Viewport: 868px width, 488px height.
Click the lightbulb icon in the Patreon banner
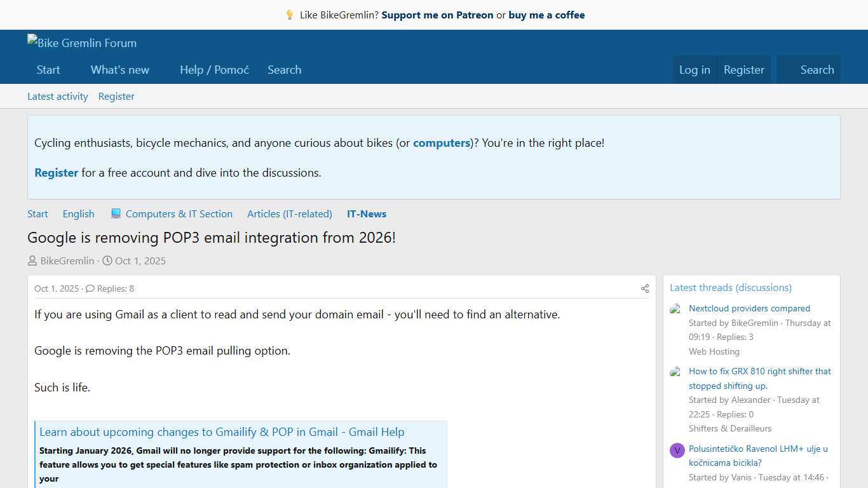click(x=290, y=15)
